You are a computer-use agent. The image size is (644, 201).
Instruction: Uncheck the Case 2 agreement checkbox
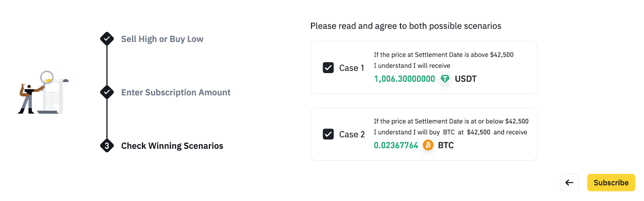pyautogui.click(x=328, y=134)
